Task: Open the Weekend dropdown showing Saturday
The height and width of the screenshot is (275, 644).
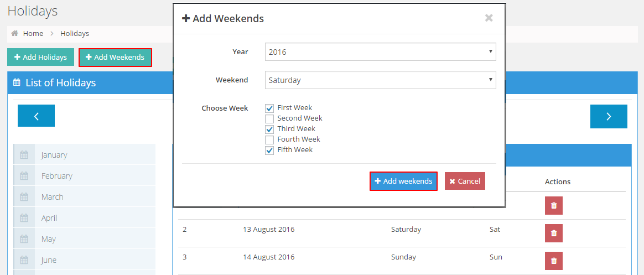Action: [x=380, y=80]
